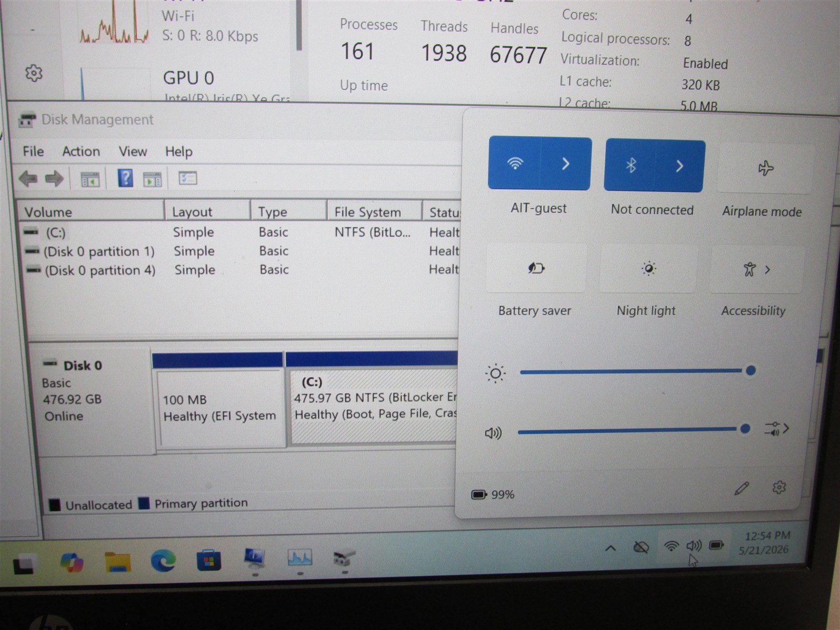Screen dimensions: 840x630
Task: Click the Back arrow in Disk Management toolbar
Action: [x=28, y=179]
